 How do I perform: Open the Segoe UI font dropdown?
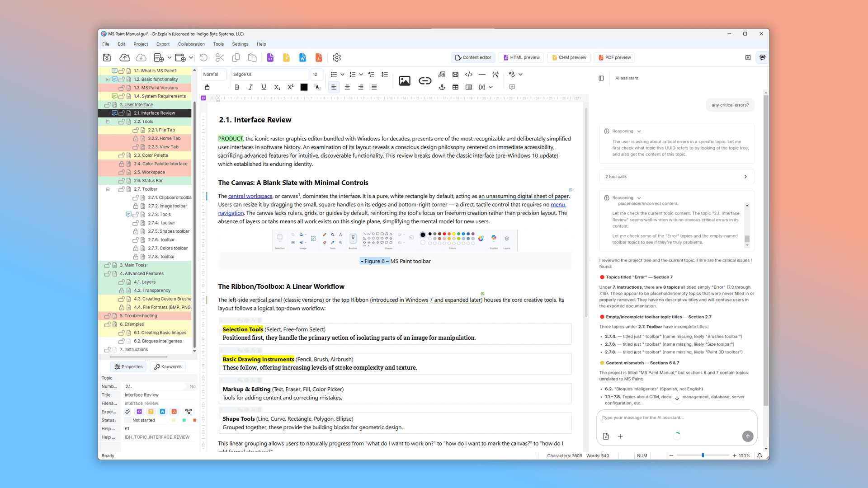pos(270,75)
